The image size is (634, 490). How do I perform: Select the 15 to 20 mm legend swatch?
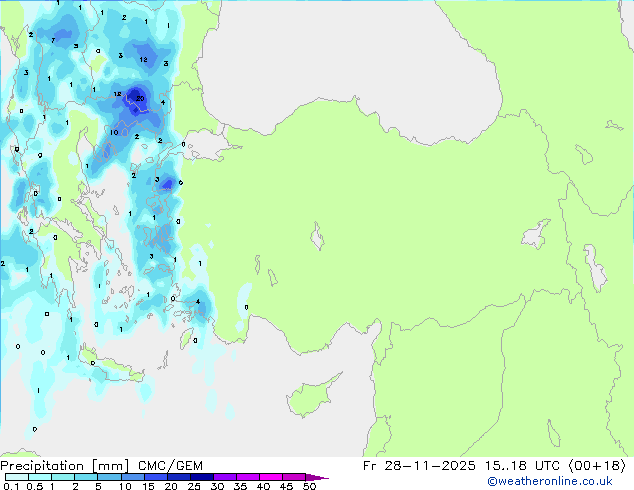(156, 477)
